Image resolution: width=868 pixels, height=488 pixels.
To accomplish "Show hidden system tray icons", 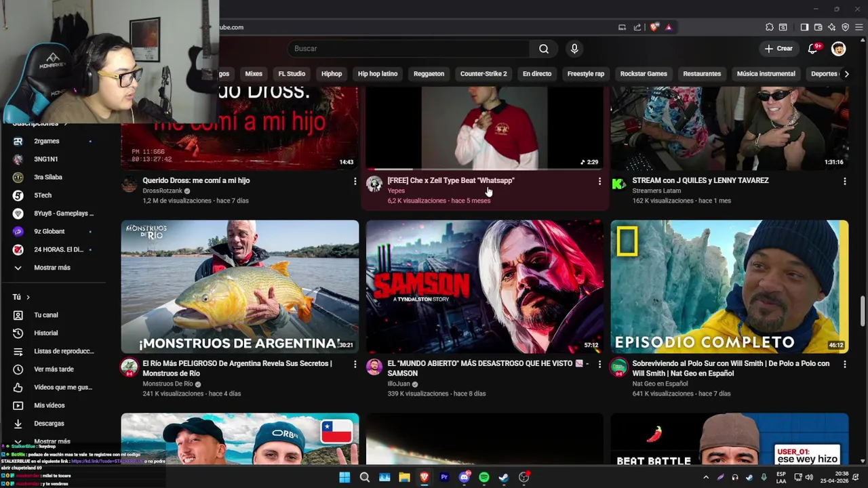I will pyautogui.click(x=706, y=477).
